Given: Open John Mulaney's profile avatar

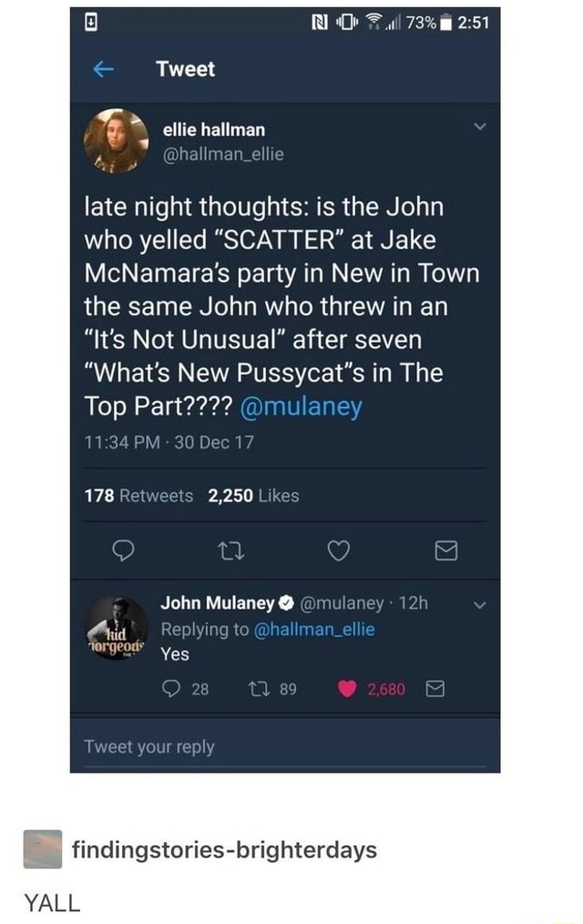Looking at the screenshot, I should pos(116,628).
